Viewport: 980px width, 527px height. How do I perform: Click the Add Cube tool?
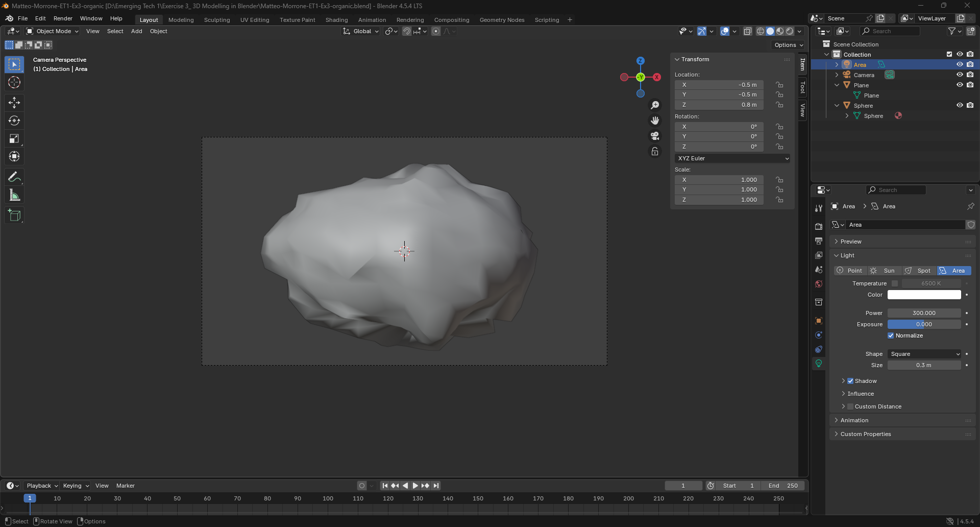[x=14, y=215]
